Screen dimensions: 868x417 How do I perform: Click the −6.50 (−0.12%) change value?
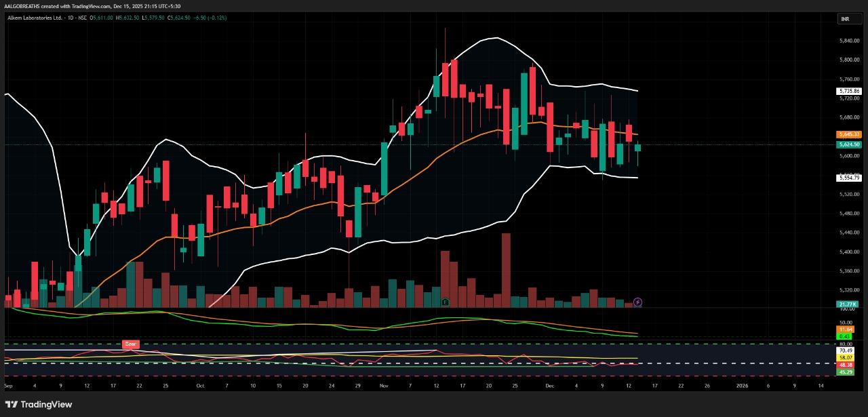pos(211,18)
